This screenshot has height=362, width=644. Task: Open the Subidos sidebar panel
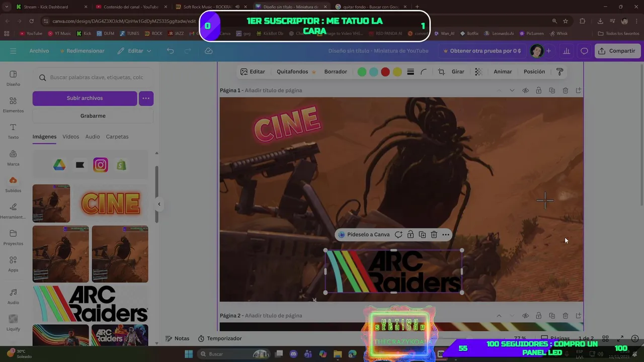(x=13, y=185)
